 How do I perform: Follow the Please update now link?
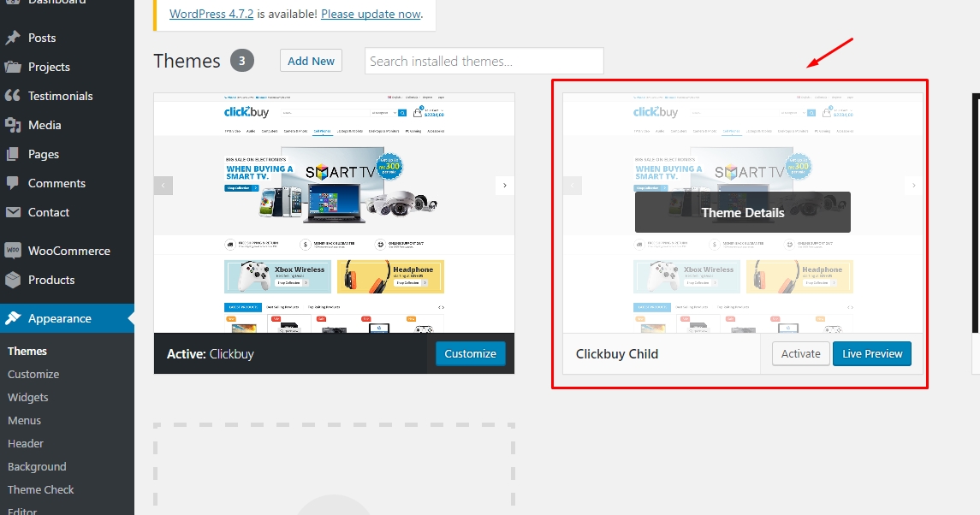tap(371, 14)
